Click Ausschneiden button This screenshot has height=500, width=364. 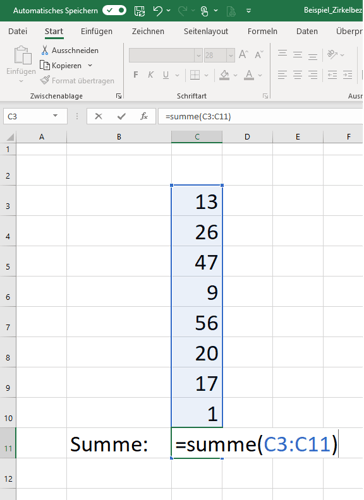(70, 50)
